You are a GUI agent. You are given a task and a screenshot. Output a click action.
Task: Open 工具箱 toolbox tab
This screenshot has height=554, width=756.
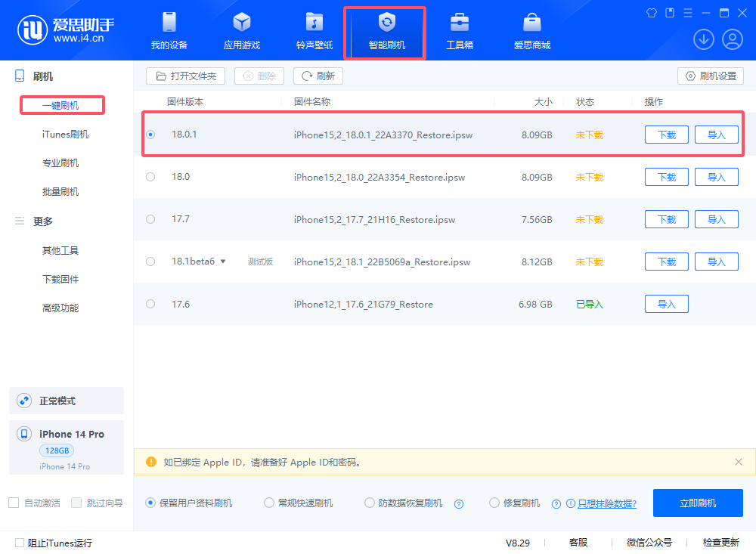click(x=460, y=31)
